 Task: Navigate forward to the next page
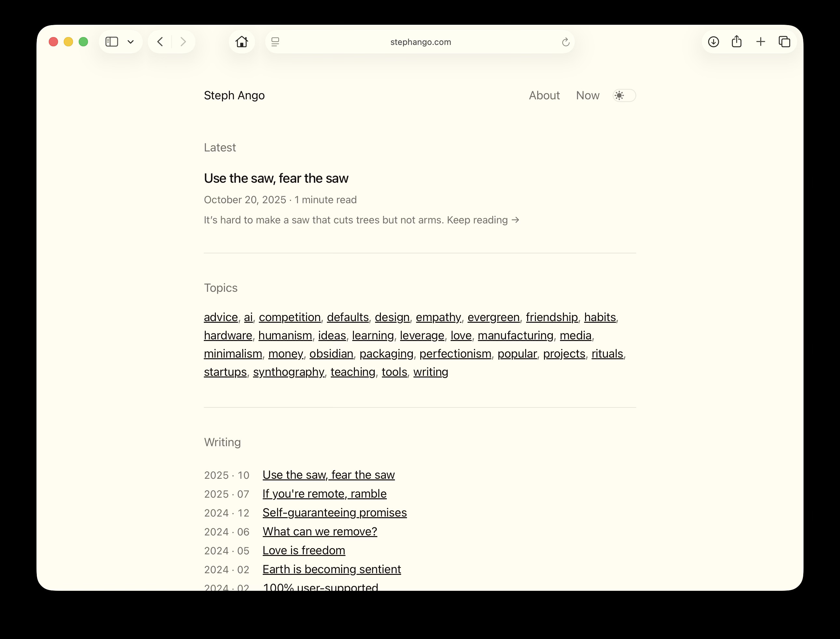pos(184,42)
